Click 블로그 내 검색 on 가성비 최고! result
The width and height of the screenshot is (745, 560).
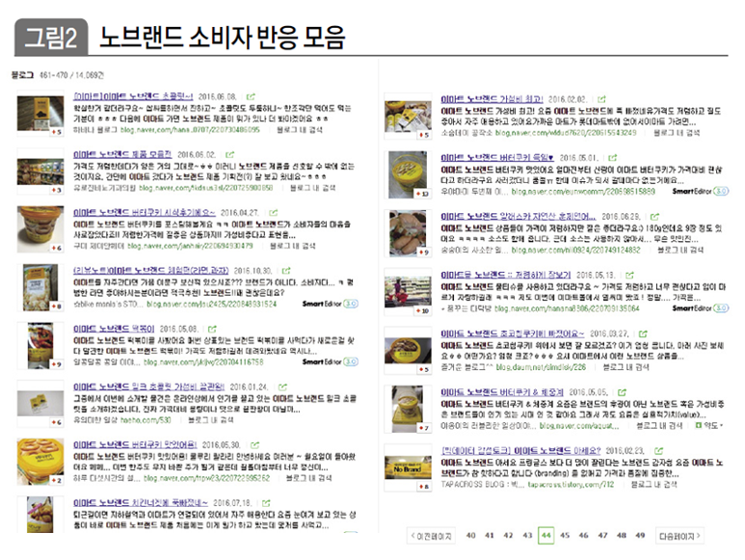[x=677, y=132]
